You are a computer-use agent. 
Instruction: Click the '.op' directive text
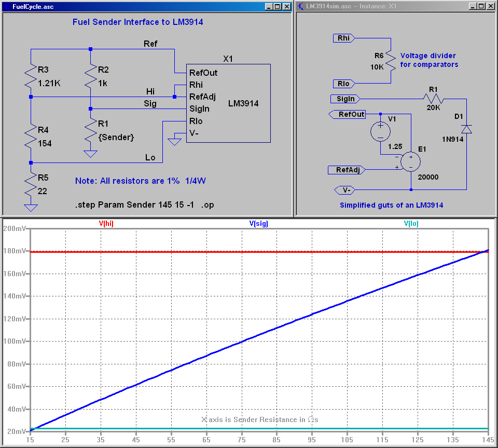(208, 205)
